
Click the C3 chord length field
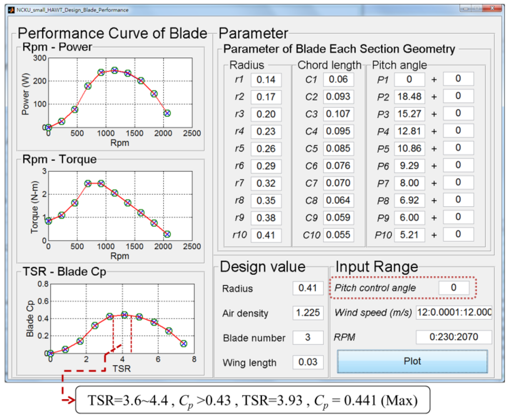[338, 114]
